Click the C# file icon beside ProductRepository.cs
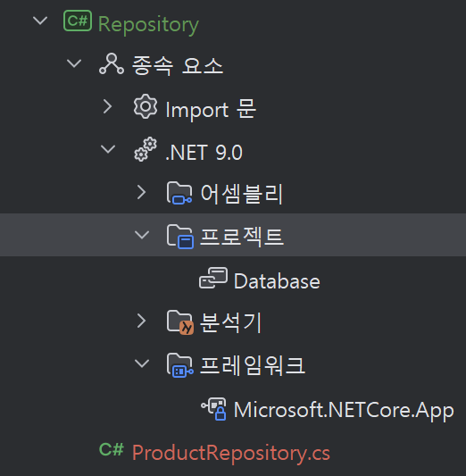 pos(112,449)
